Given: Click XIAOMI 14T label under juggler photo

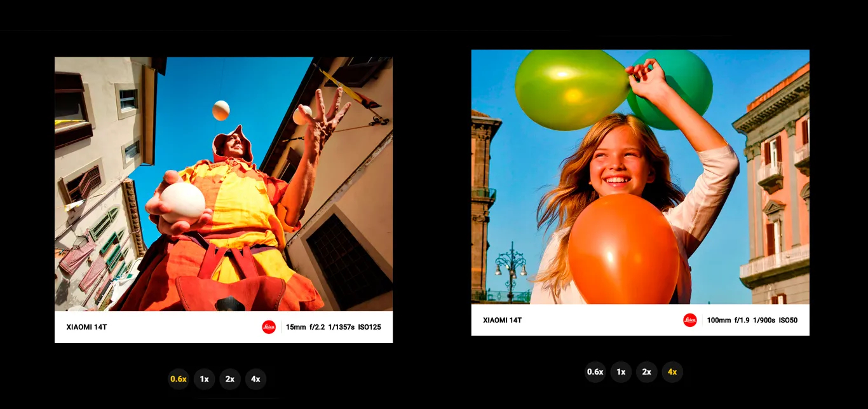Looking at the screenshot, I should click(86, 327).
